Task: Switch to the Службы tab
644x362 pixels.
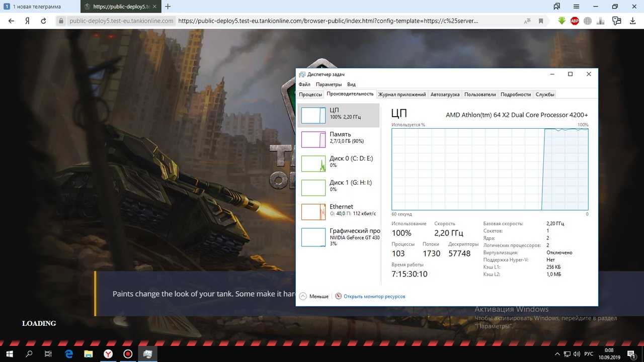Action: [545, 95]
